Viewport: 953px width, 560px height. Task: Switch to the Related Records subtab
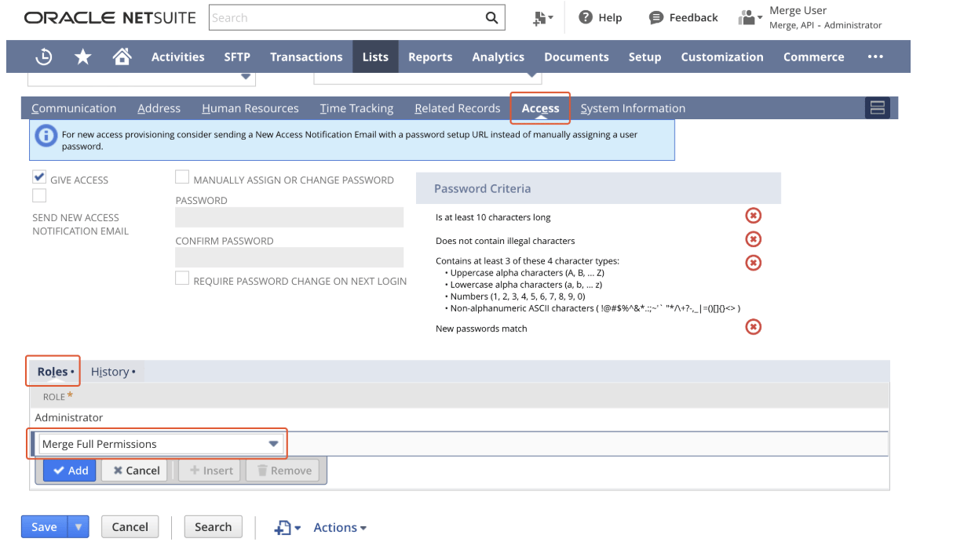[458, 108]
